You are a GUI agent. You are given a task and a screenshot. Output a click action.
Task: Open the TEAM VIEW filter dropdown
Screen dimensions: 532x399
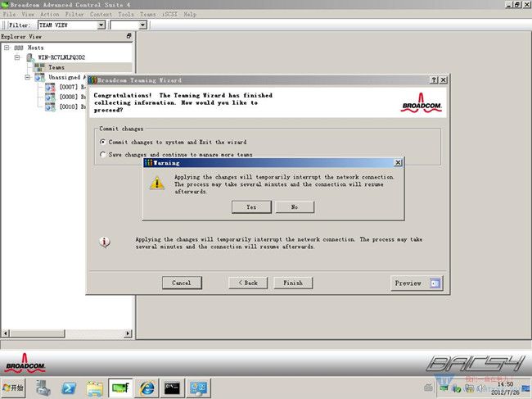pyautogui.click(x=101, y=25)
